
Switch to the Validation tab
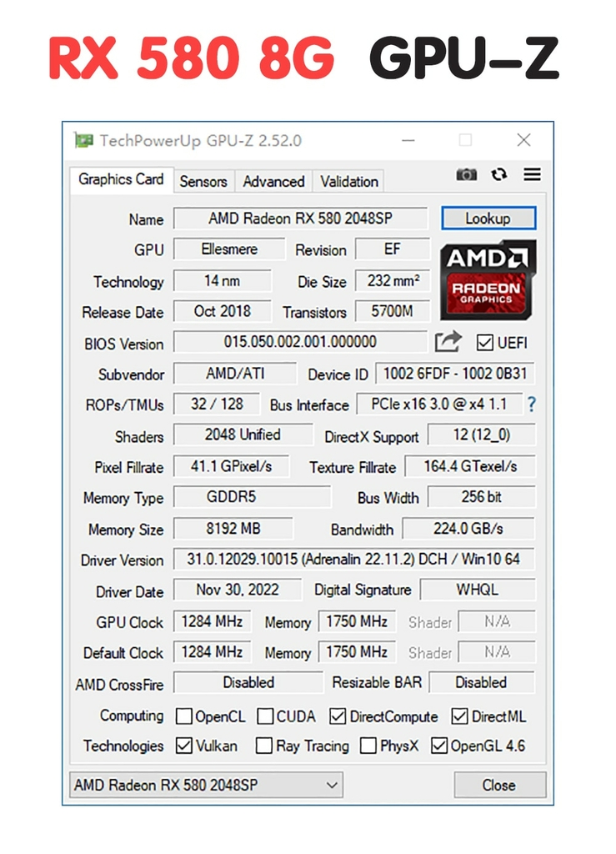(x=349, y=181)
